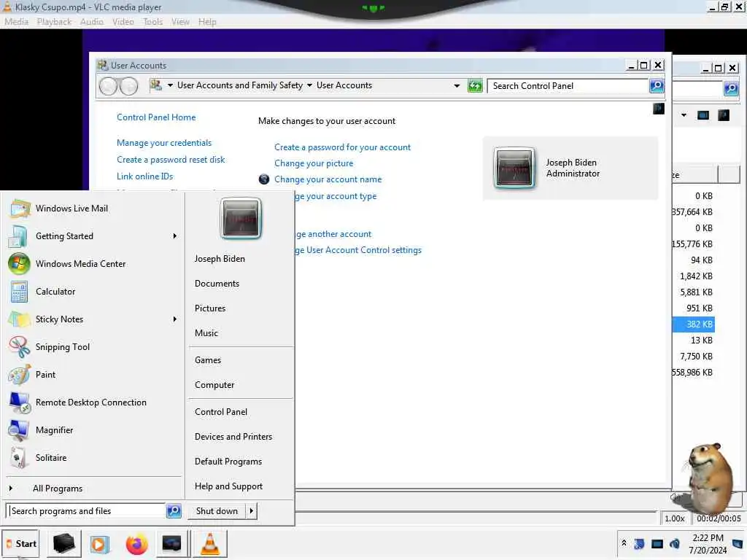Viewport: 747px width, 560px height.
Task: Click the clock showing 2:22 PM
Action: click(708, 544)
